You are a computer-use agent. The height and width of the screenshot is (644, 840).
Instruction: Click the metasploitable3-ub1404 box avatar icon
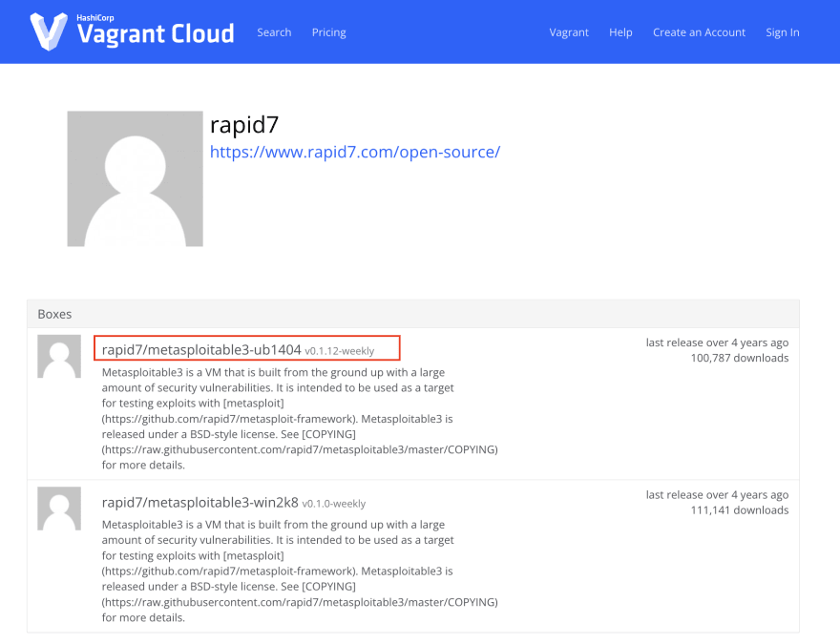click(59, 357)
